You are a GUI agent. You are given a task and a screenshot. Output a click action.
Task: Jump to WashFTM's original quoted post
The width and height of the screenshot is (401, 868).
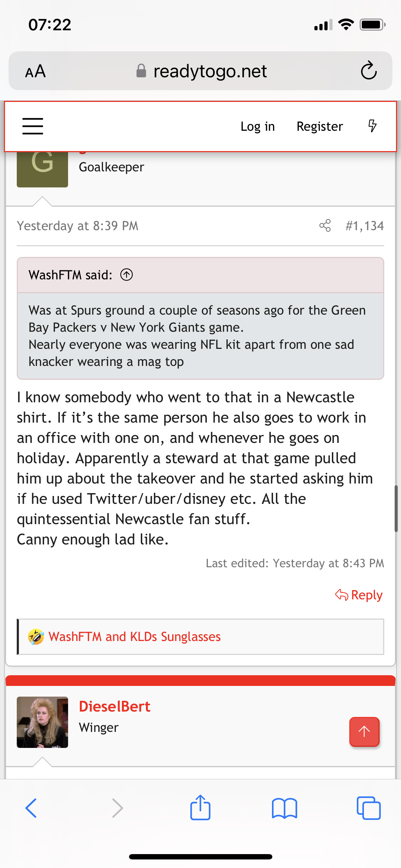pyautogui.click(x=127, y=275)
